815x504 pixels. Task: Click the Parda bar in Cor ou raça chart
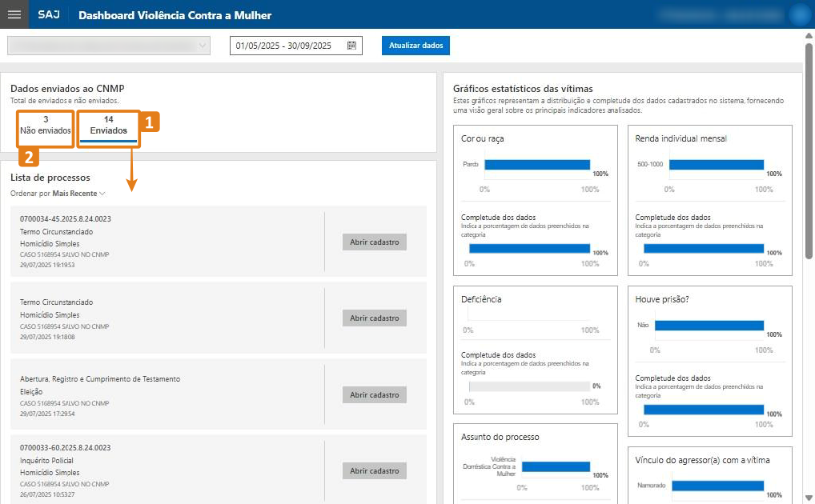point(536,165)
